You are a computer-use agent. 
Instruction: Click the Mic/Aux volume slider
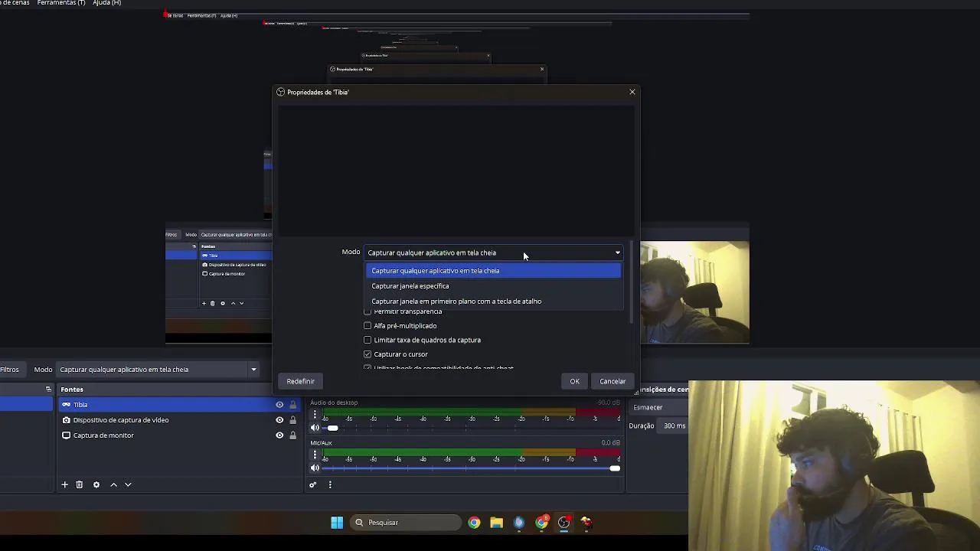(472, 468)
